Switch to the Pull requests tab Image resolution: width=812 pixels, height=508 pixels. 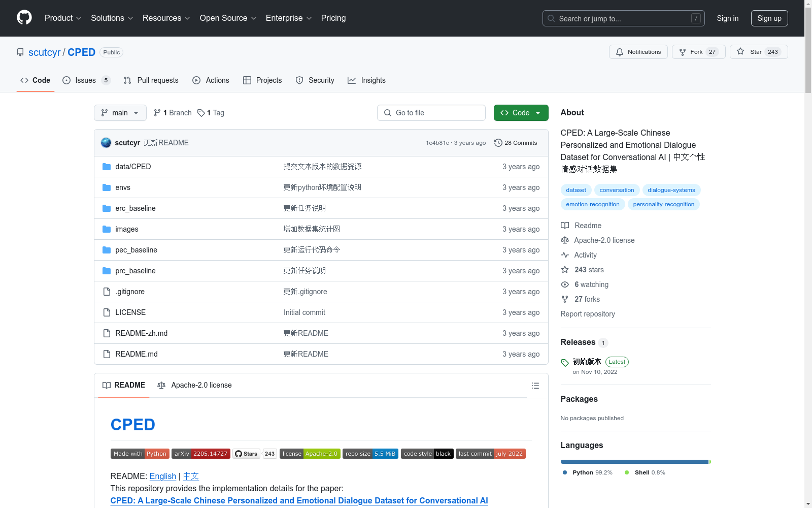point(151,80)
